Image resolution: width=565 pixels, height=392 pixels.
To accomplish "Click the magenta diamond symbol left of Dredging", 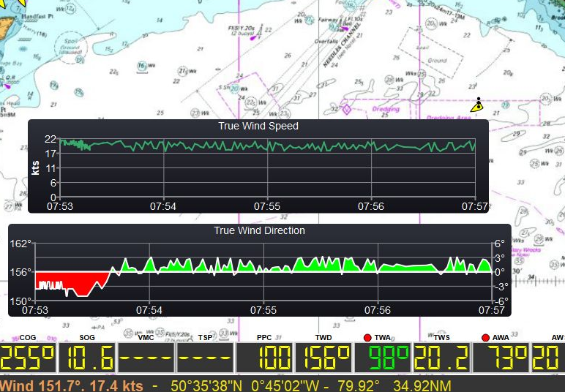I will point(345,109).
